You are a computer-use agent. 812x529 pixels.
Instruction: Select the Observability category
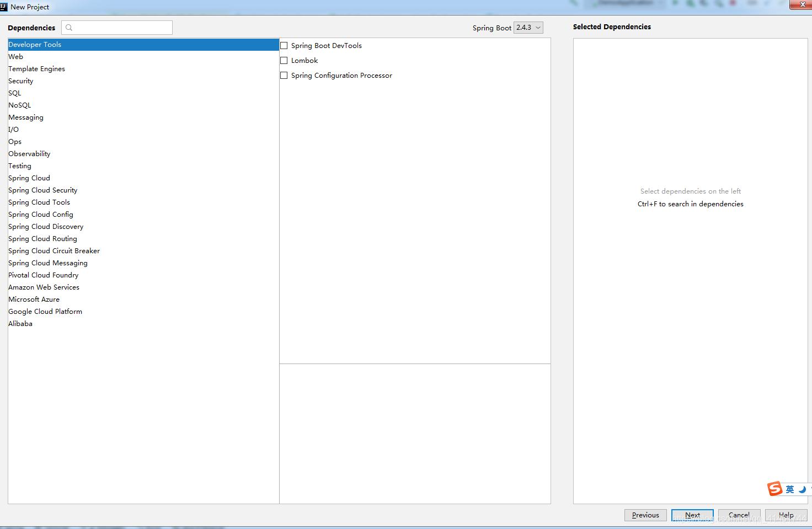[143, 154]
